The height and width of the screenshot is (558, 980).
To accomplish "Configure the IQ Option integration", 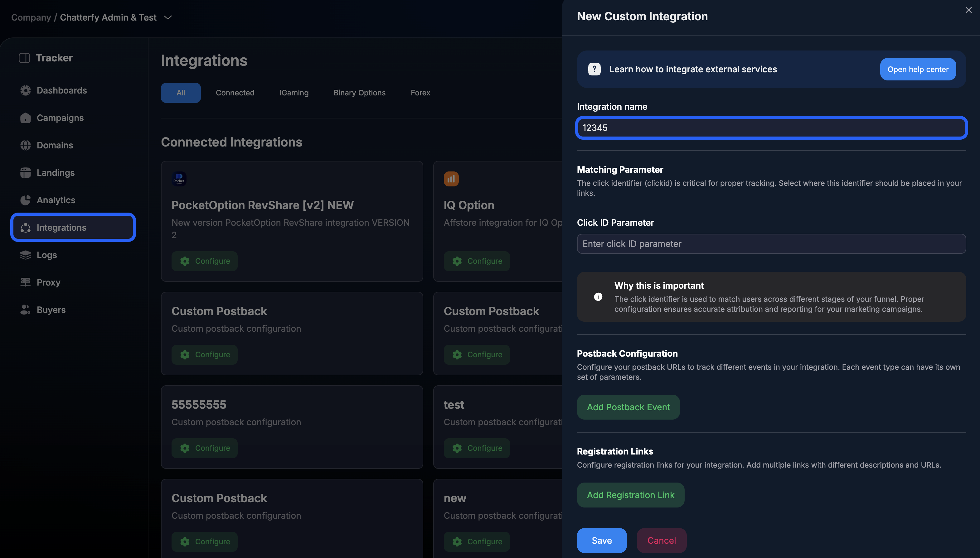I will (x=477, y=261).
